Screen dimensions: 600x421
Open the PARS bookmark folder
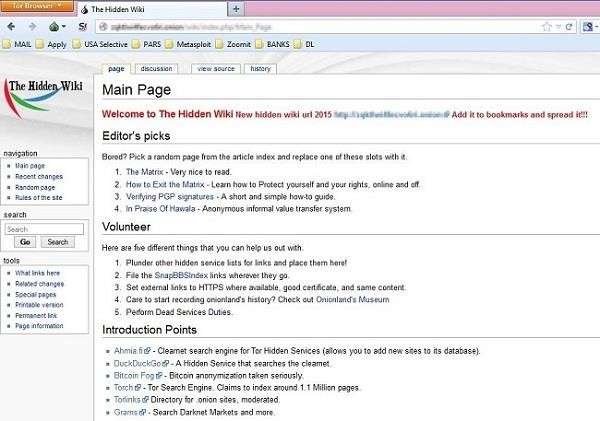coord(147,44)
